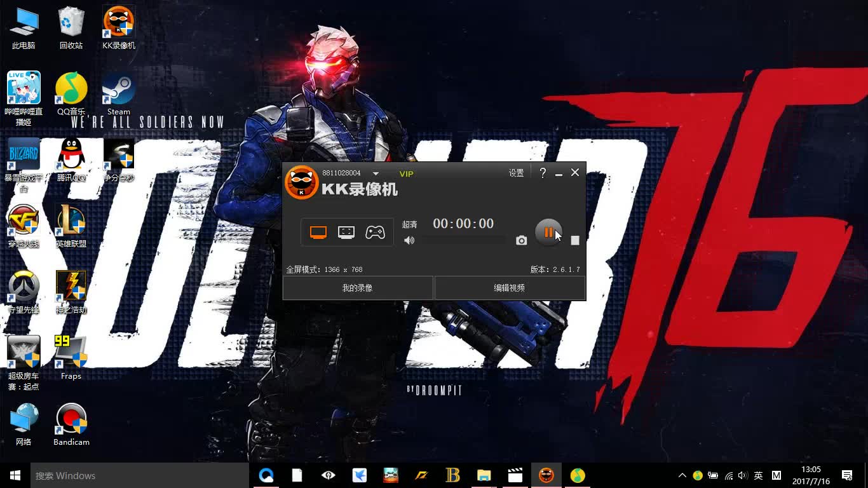Open the blue bird taskbar app
The height and width of the screenshot is (488, 868).
359,475
